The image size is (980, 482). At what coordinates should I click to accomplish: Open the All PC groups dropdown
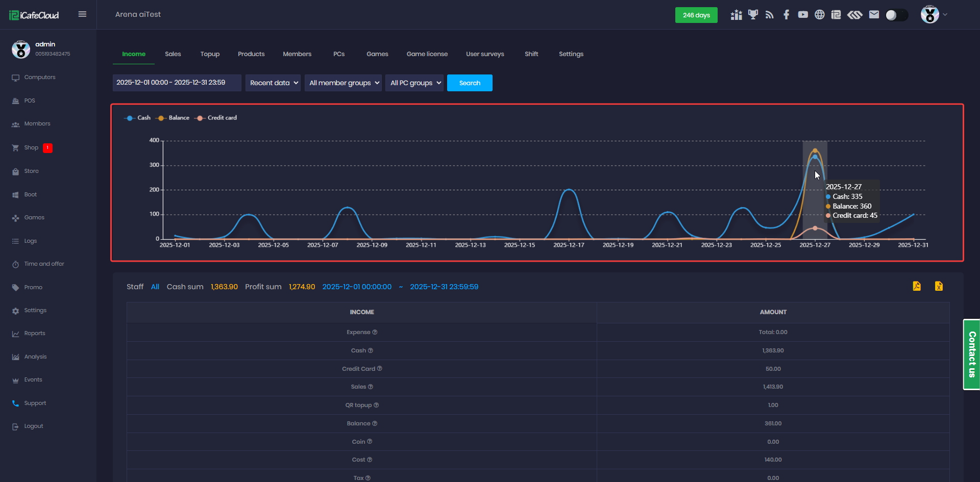click(414, 83)
